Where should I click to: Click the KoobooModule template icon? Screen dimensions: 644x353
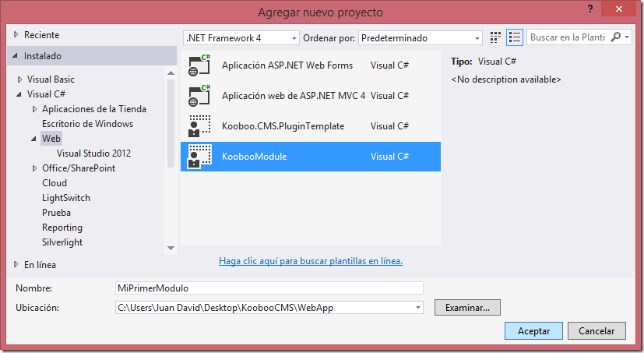tap(199, 157)
